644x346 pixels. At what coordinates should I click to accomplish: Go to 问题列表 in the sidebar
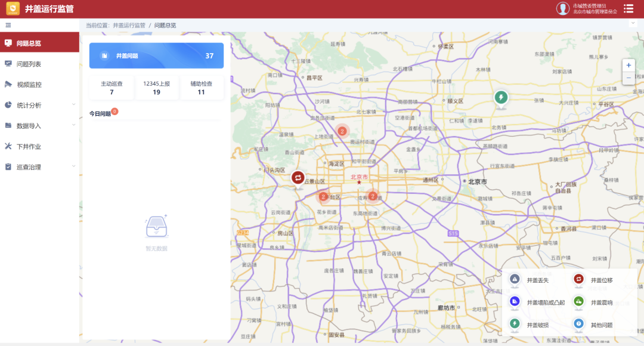coord(29,64)
